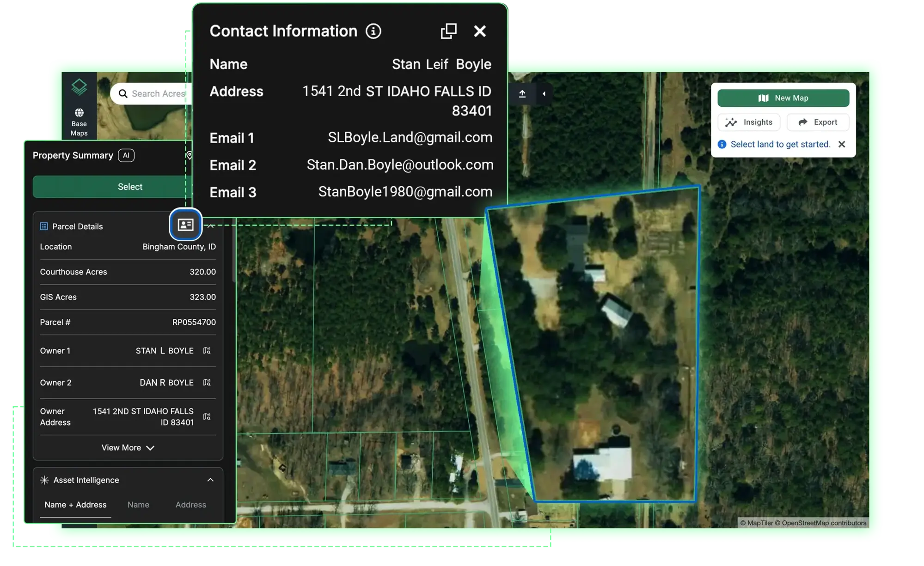The image size is (924, 566).
Task: Collapse the Asset Intelligence section
Action: [210, 480]
